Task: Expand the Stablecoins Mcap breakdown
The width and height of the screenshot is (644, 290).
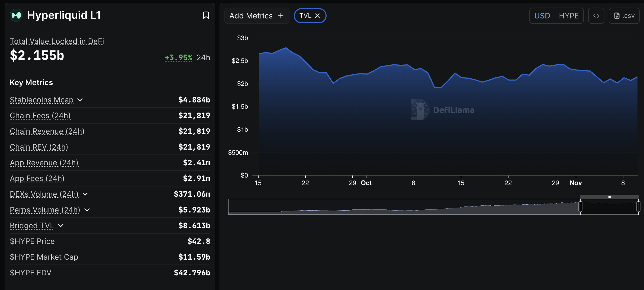Action: (x=80, y=100)
